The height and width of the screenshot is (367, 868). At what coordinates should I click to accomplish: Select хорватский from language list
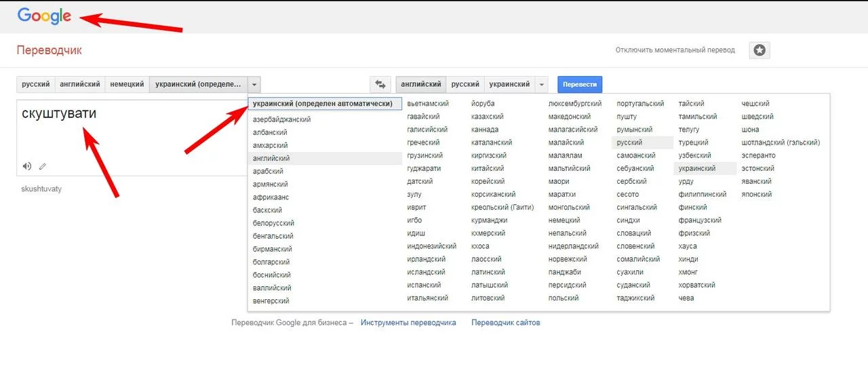click(x=697, y=285)
